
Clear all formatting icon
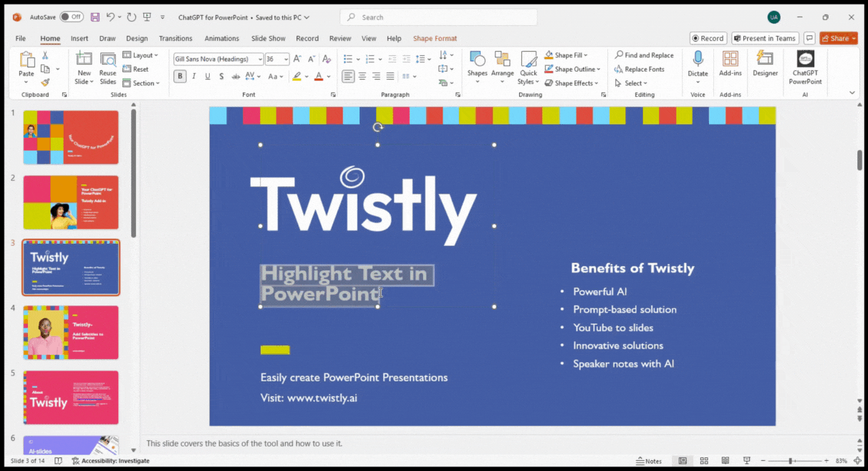click(x=327, y=59)
